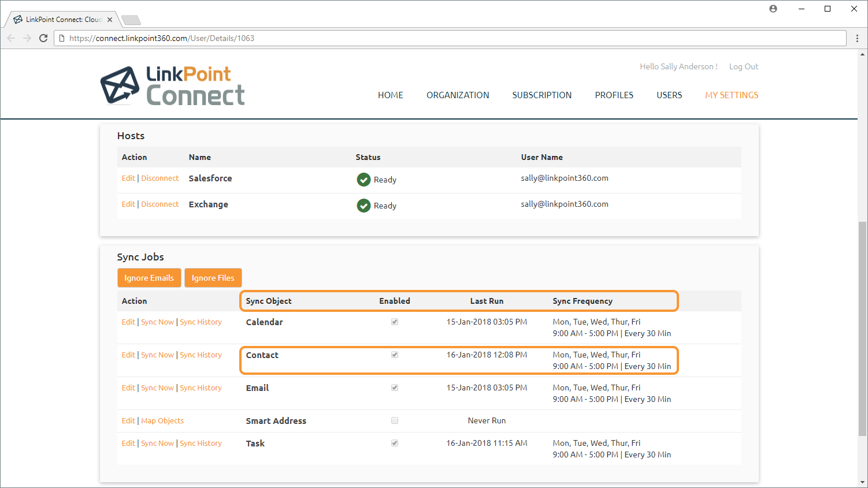
Task: Navigate to PROFILES
Action: (x=614, y=95)
